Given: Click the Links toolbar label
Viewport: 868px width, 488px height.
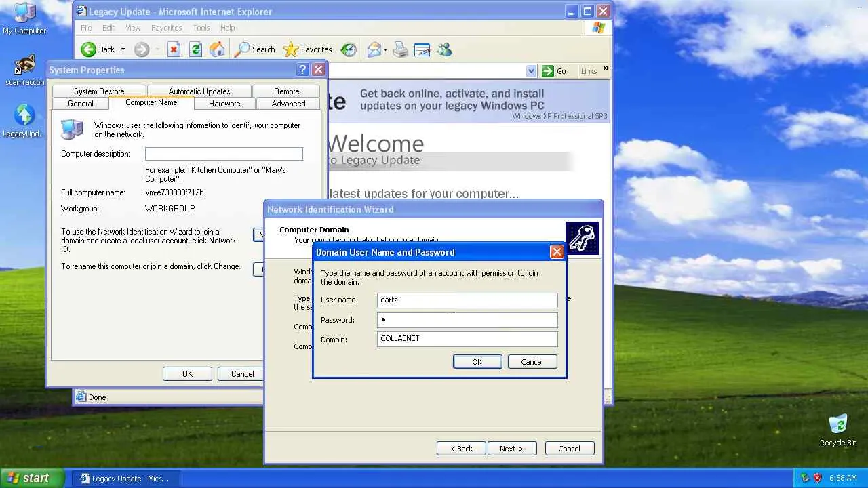Looking at the screenshot, I should point(589,71).
